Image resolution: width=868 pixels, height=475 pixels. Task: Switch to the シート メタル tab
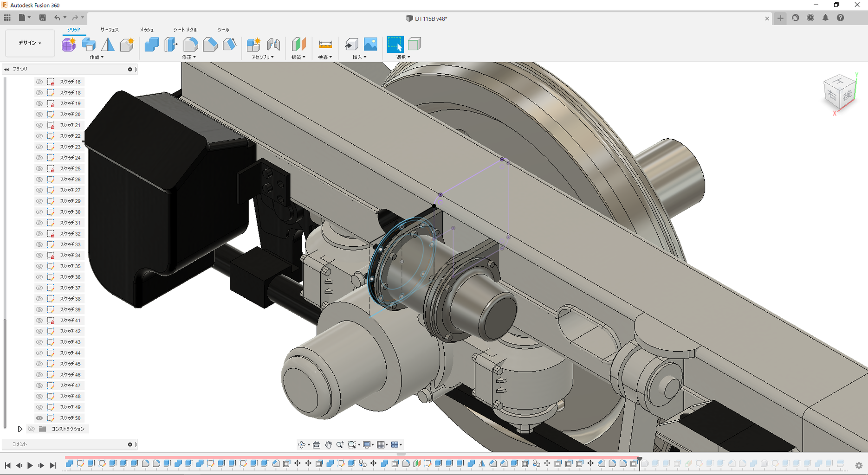[185, 30]
